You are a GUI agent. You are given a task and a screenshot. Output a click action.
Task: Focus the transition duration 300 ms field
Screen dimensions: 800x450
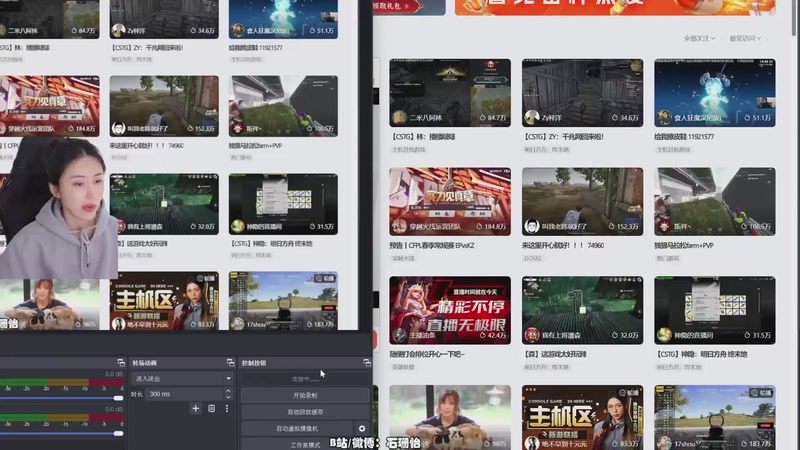tap(185, 394)
